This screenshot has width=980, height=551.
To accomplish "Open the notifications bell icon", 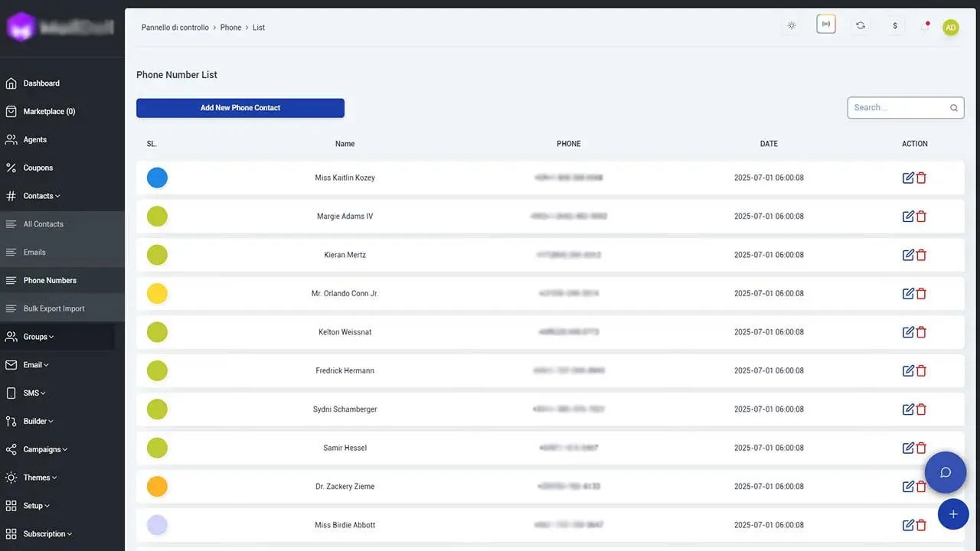I will [x=925, y=27].
